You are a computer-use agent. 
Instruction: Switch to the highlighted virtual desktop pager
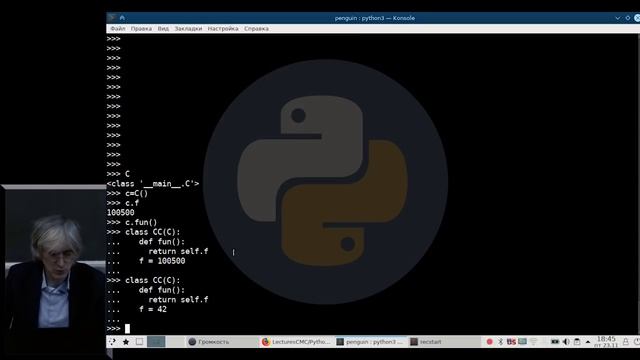tap(156, 342)
